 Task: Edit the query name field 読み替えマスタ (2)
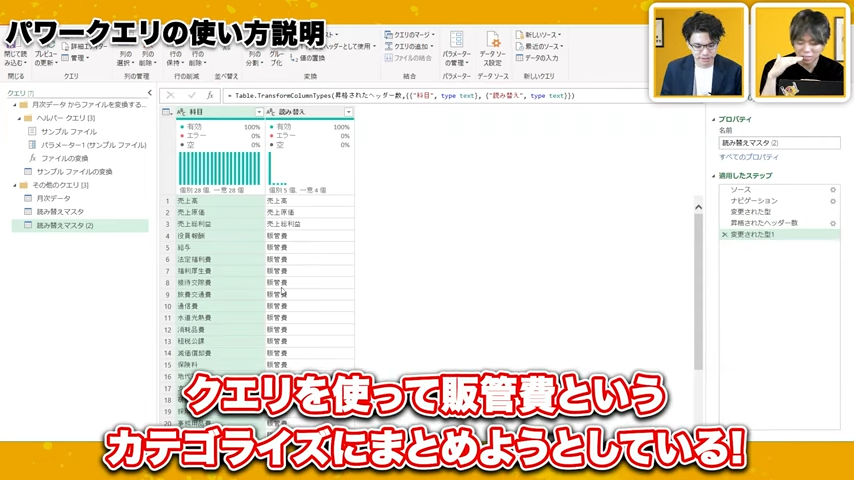[779, 143]
